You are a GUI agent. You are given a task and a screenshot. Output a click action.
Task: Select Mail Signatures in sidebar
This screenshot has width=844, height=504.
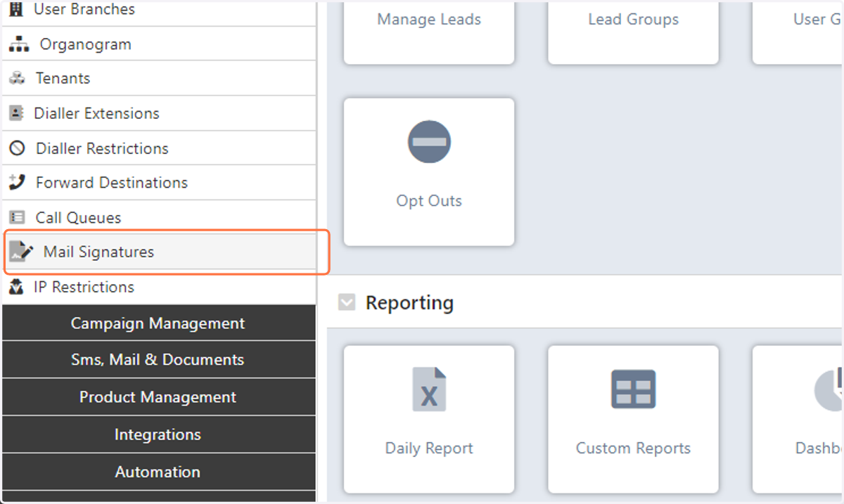click(x=159, y=252)
